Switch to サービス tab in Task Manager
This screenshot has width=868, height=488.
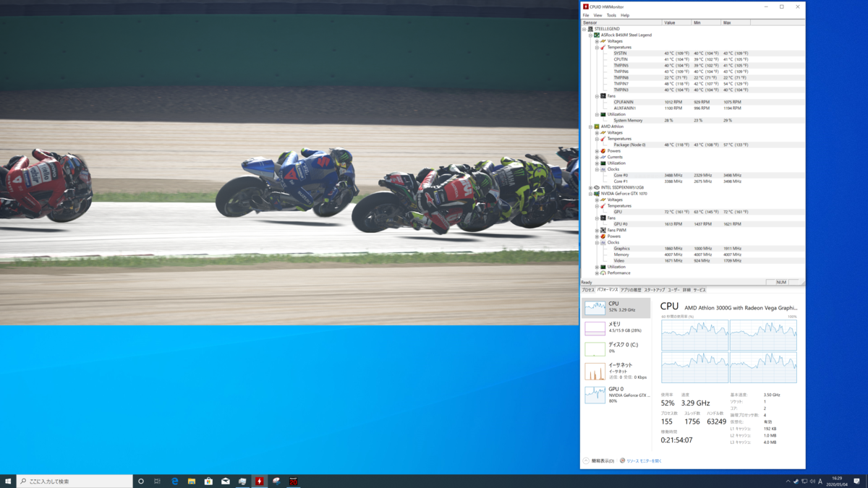coord(699,290)
